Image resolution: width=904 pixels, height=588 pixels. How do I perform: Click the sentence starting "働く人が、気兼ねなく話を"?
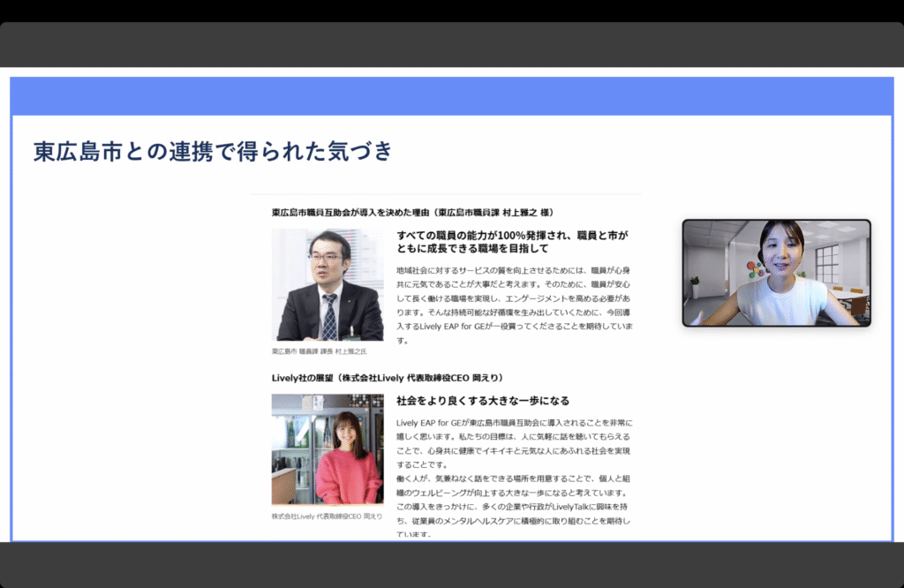(513, 486)
